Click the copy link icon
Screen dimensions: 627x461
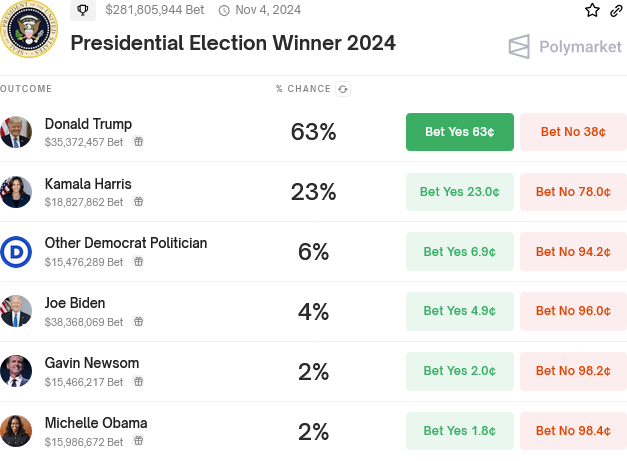pos(616,10)
